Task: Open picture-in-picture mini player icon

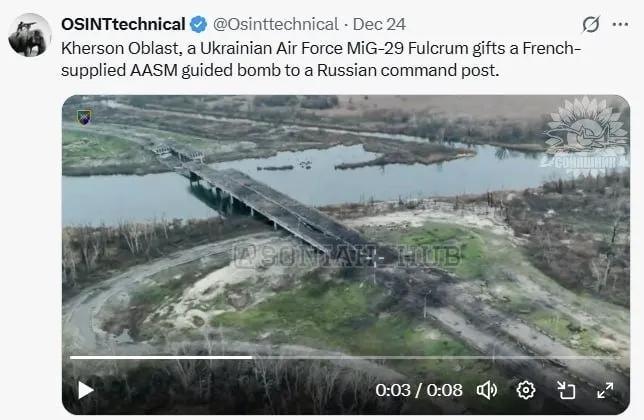Action: 566,390
